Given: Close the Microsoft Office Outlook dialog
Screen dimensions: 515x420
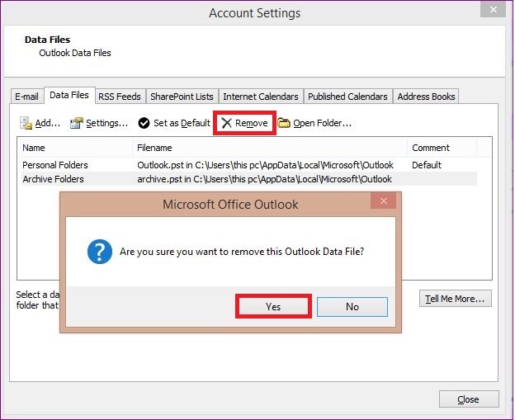Looking at the screenshot, I should point(383,201).
